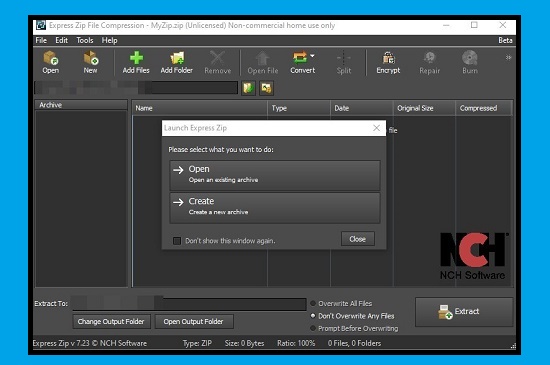Choose Open an existing archive option
This screenshot has width=550, height=365.
pos(275,175)
